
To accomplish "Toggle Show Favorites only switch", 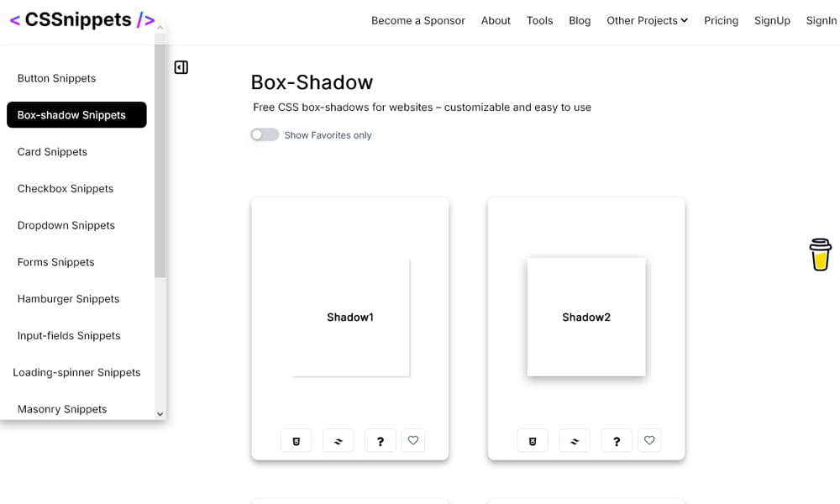I will [265, 134].
